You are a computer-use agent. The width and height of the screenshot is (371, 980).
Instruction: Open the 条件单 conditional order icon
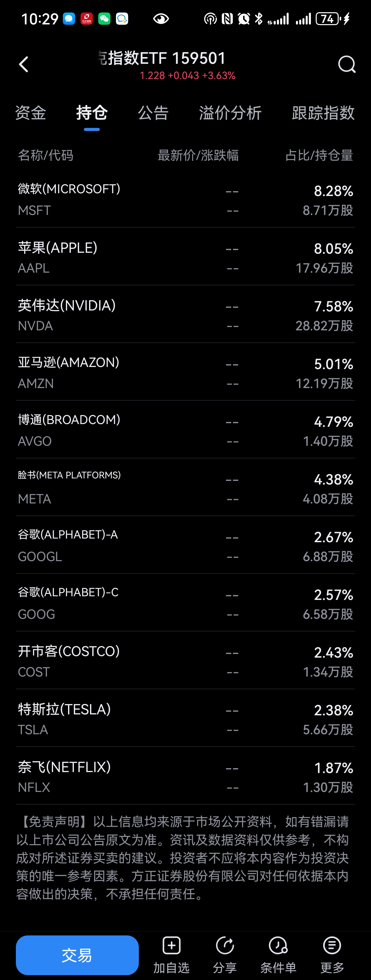[278, 946]
